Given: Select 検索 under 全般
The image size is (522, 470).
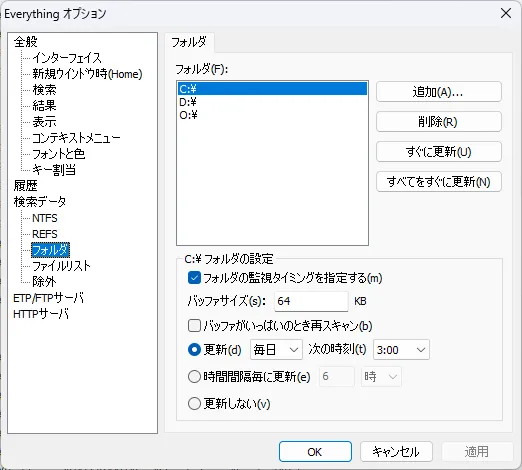Looking at the screenshot, I should pyautogui.click(x=44, y=90).
